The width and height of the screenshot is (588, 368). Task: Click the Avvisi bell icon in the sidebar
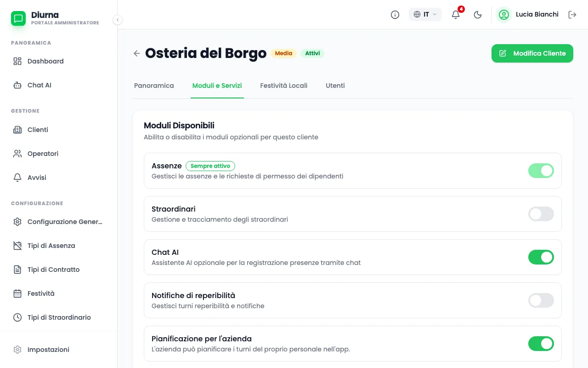[17, 178]
